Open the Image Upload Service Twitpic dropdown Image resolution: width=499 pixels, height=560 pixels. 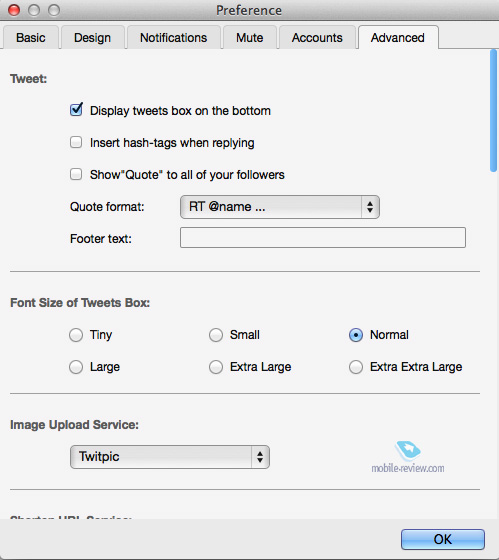(x=170, y=457)
